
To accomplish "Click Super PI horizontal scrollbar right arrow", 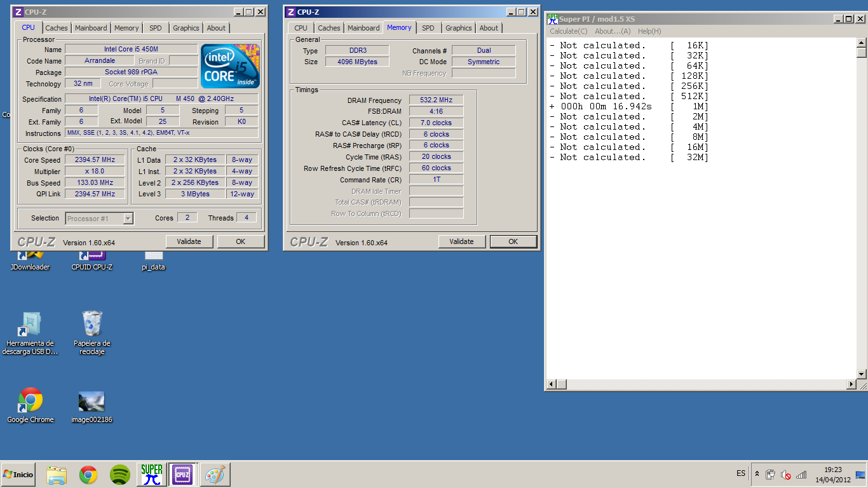I will tap(851, 384).
